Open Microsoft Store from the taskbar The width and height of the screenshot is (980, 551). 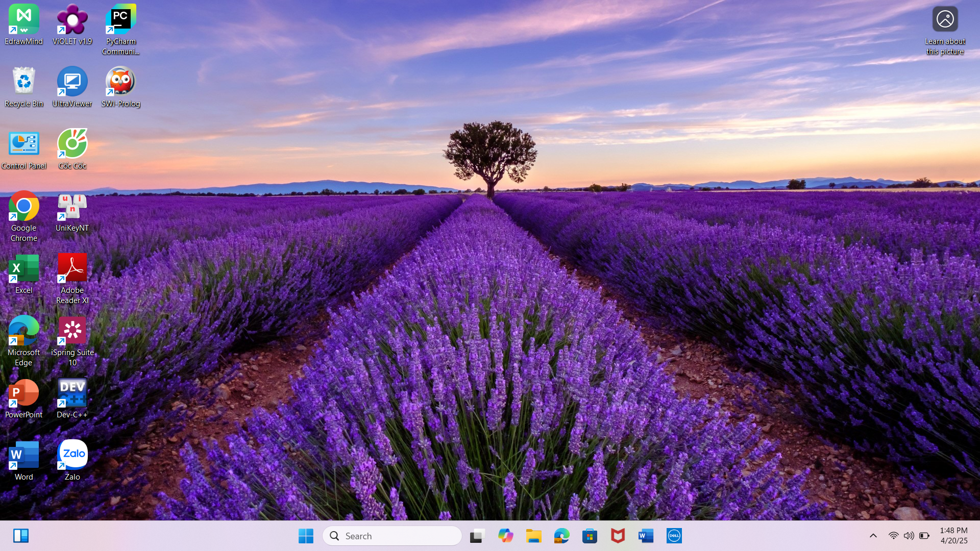pyautogui.click(x=590, y=536)
